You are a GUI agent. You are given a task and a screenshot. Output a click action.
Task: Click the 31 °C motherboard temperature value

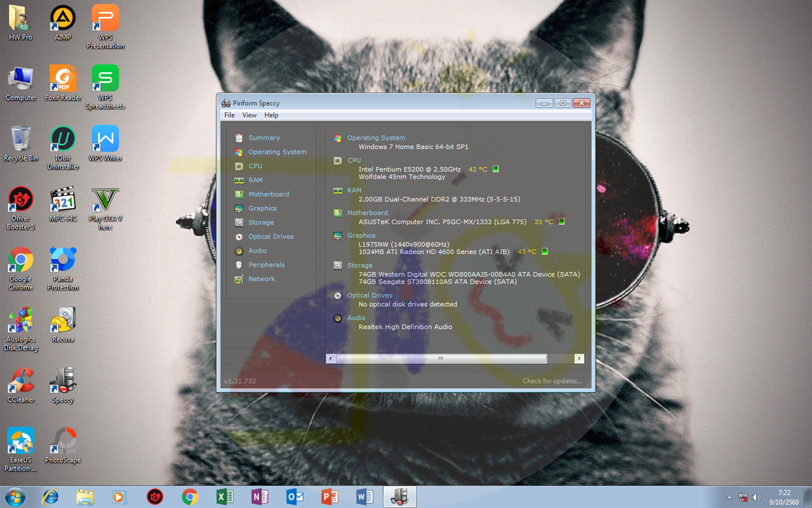544,222
